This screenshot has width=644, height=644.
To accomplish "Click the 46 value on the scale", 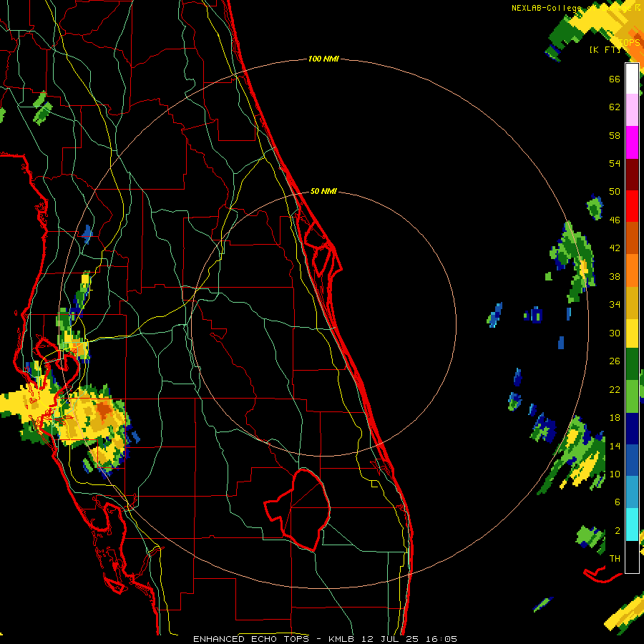I will (615, 220).
